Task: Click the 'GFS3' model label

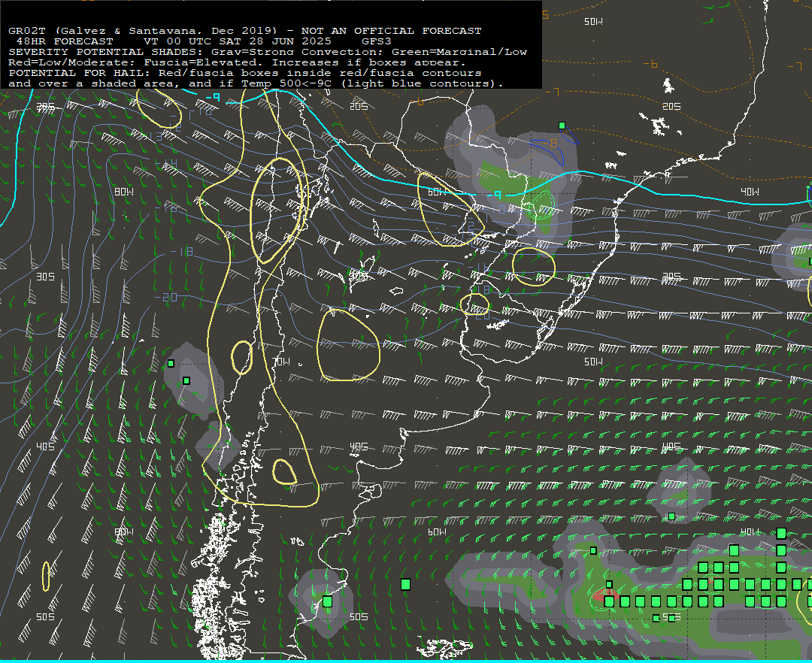Action: pos(377,41)
